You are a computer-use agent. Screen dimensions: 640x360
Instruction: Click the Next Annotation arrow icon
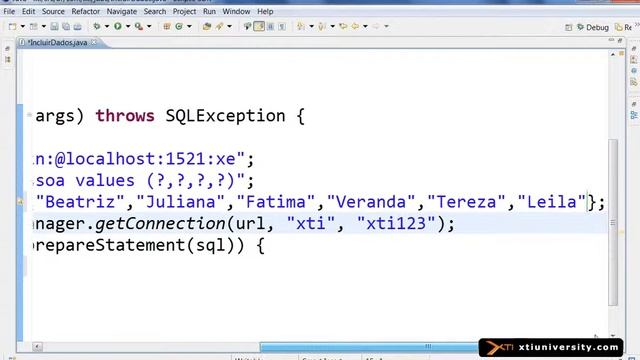[301, 27]
